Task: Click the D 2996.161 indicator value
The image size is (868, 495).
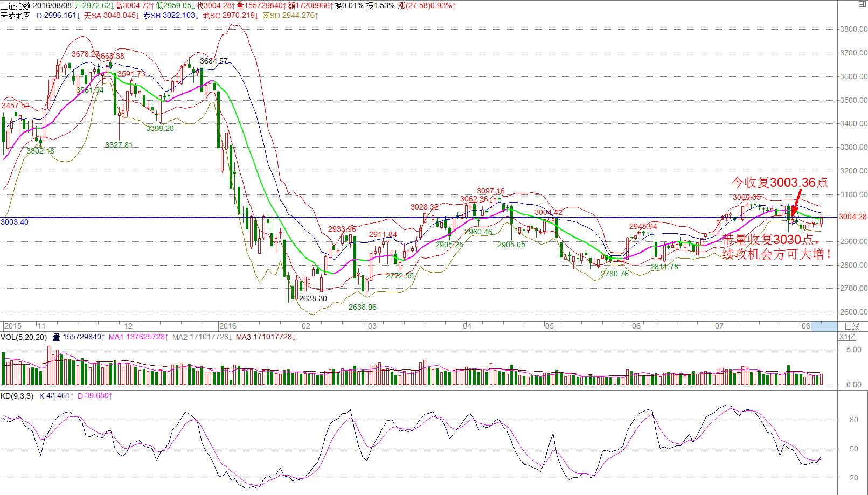Action: (x=59, y=16)
